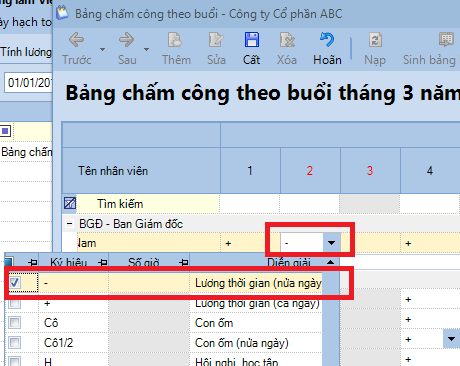460x366 pixels.
Task: Collapse the BGĐ - Ban Giám đốc group
Action: click(69, 224)
